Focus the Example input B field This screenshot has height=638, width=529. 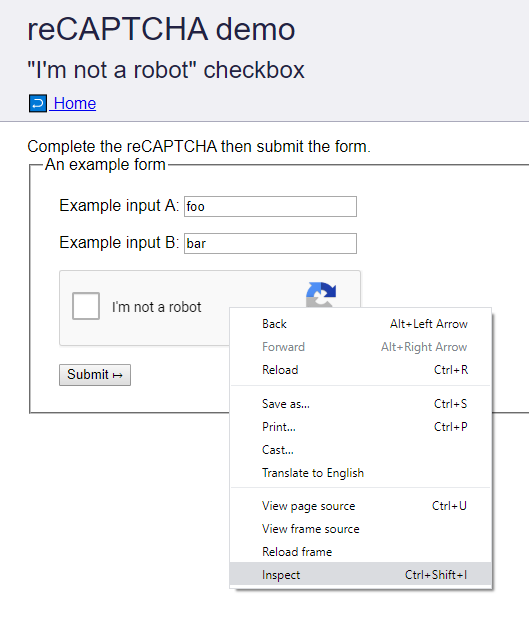coord(270,243)
